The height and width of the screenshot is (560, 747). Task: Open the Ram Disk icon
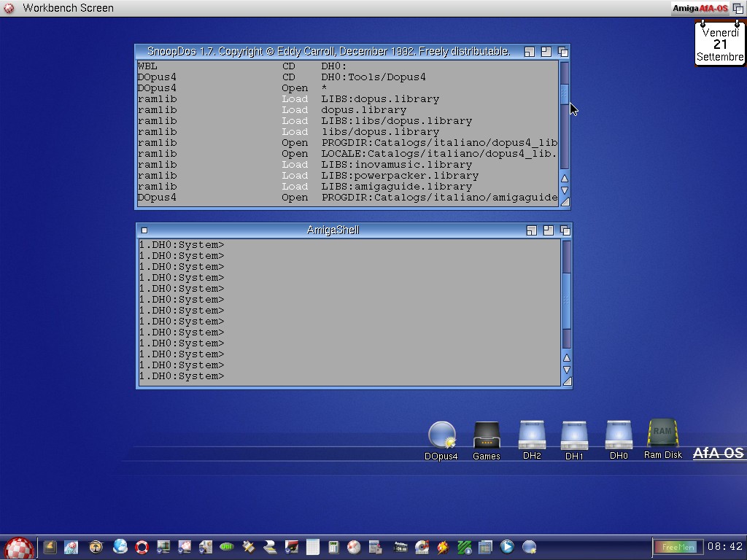tap(662, 433)
